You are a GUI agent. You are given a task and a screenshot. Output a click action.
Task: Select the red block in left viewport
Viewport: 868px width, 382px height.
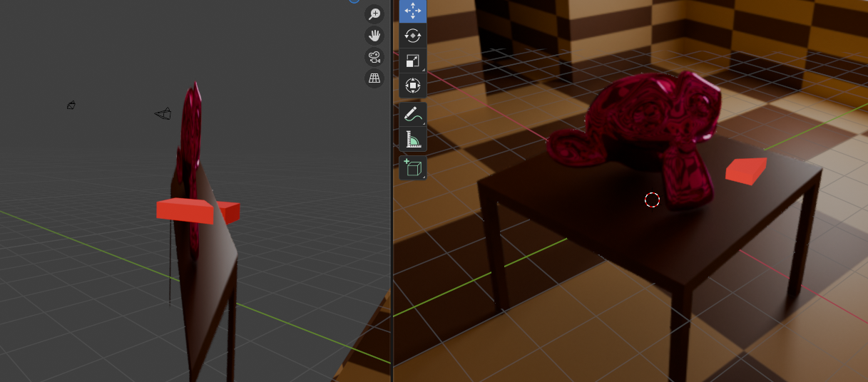[x=186, y=211]
